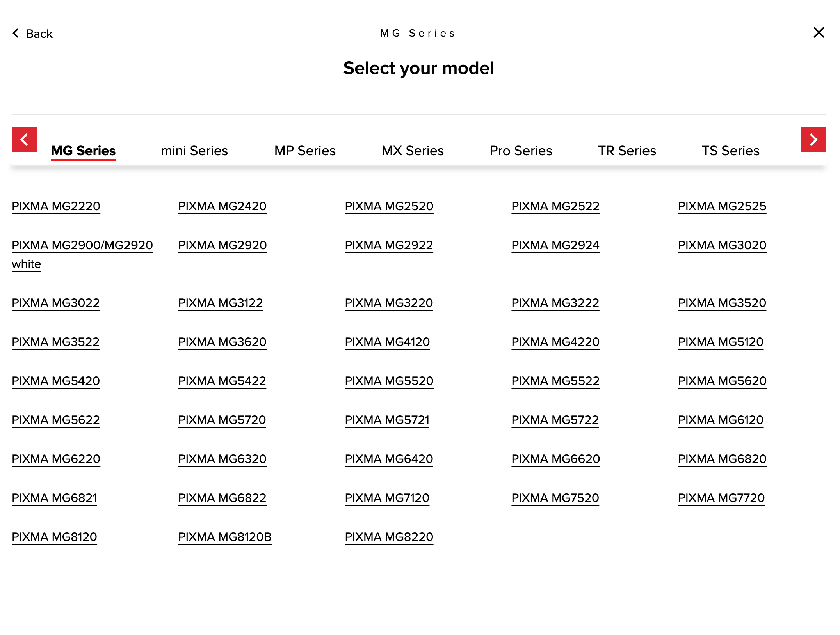Close the model selection dialog
This screenshot has height=635, width=840.
(x=819, y=32)
